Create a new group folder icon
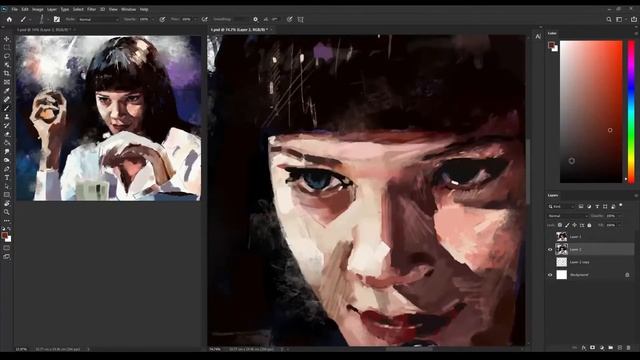Image resolution: width=640 pixels, height=360 pixels. tap(611, 348)
